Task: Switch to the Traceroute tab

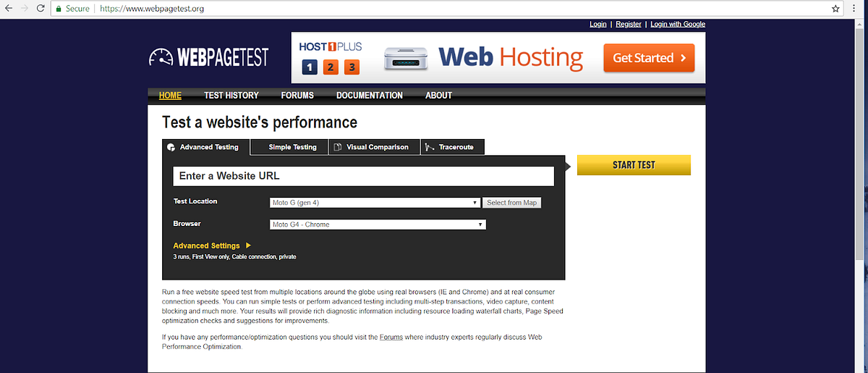Action: pyautogui.click(x=452, y=147)
